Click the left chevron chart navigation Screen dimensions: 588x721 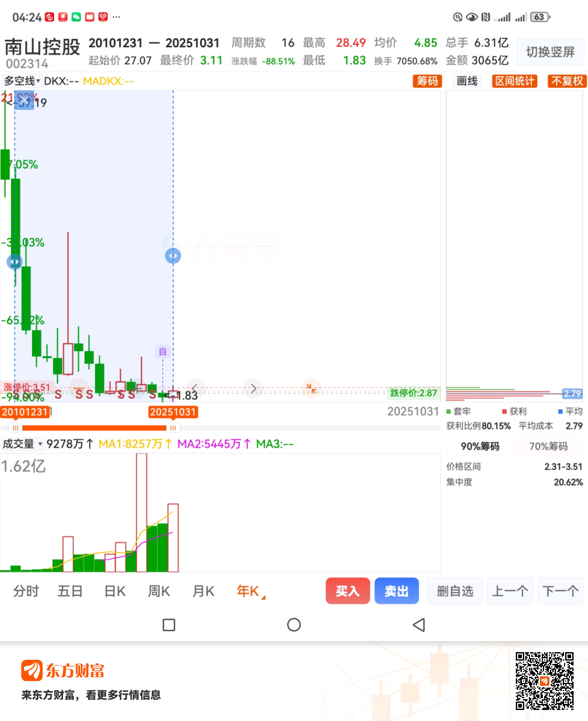point(195,388)
